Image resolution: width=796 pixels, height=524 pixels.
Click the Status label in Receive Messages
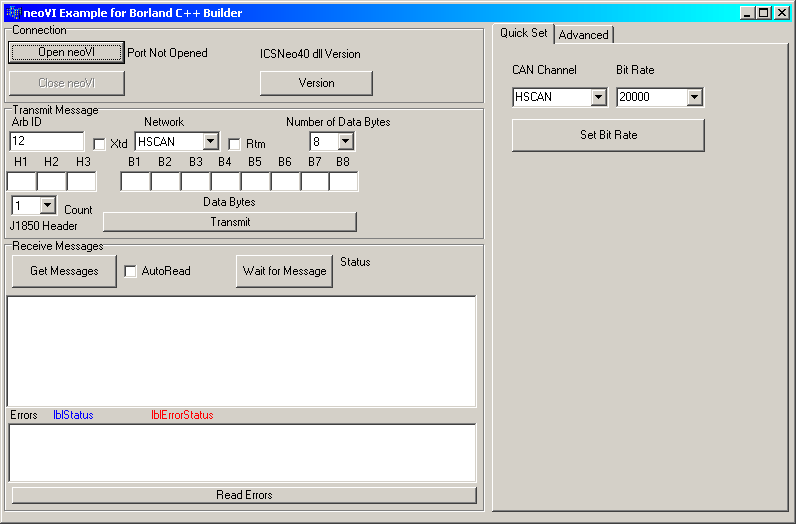click(355, 262)
